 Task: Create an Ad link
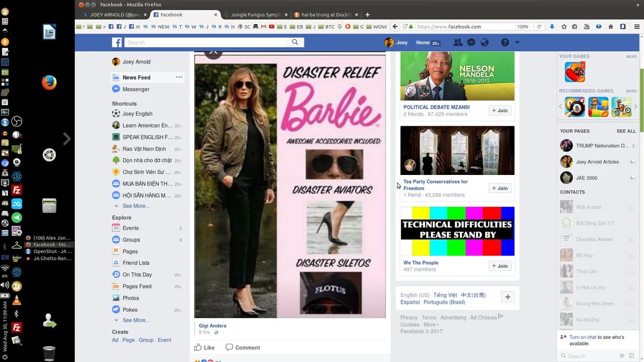pyautogui.click(x=115, y=340)
